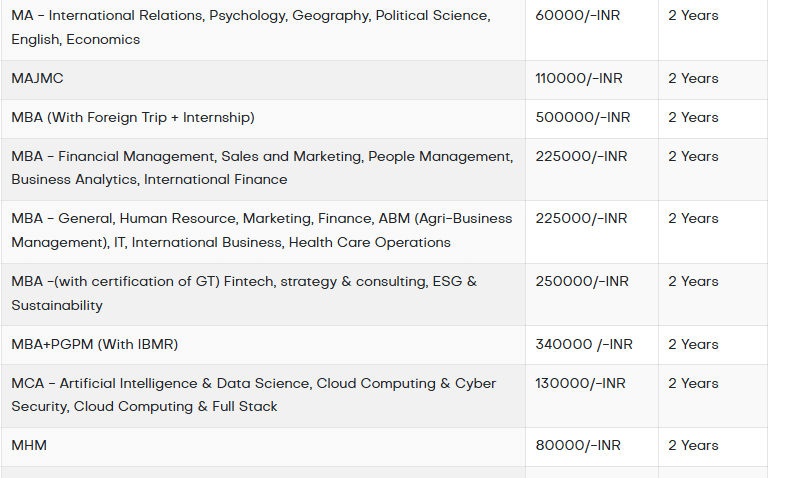This screenshot has width=787, height=478.
Task: Click the MA International Relations course entry
Action: (x=250, y=28)
